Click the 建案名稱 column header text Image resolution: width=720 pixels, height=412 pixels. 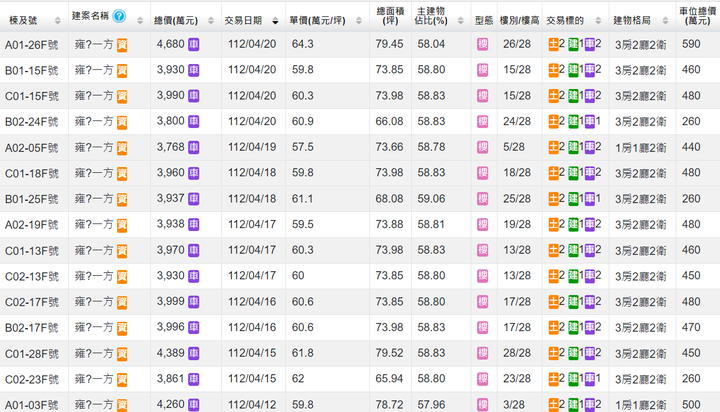(x=90, y=16)
